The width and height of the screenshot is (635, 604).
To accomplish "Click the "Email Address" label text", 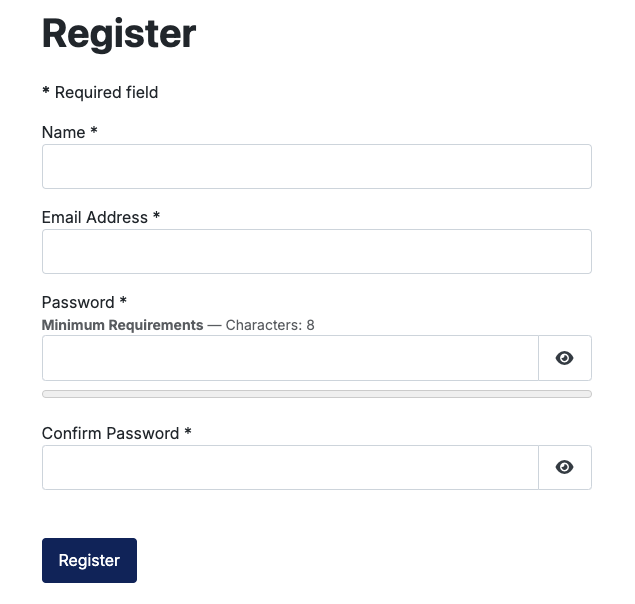I will click(x=94, y=217).
